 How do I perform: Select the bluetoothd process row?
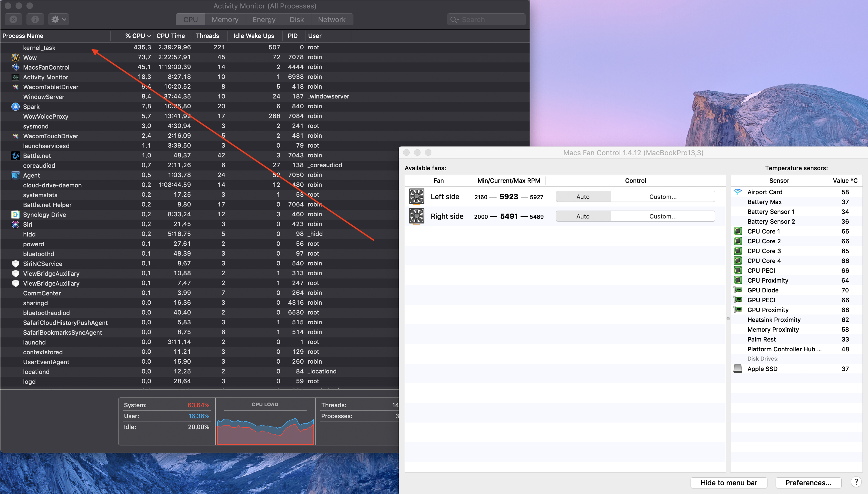[x=199, y=254]
